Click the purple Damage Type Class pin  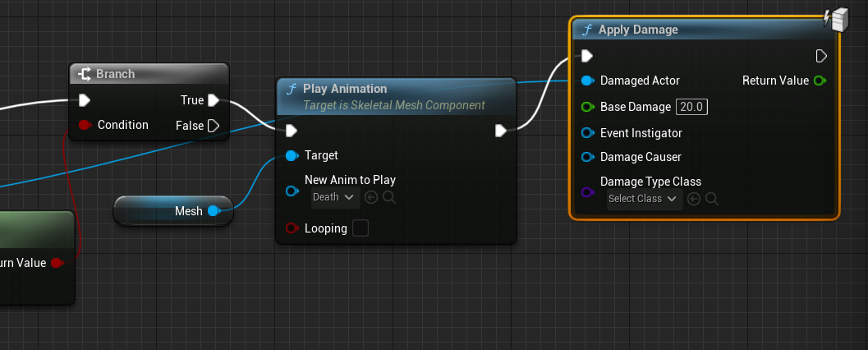[588, 192]
